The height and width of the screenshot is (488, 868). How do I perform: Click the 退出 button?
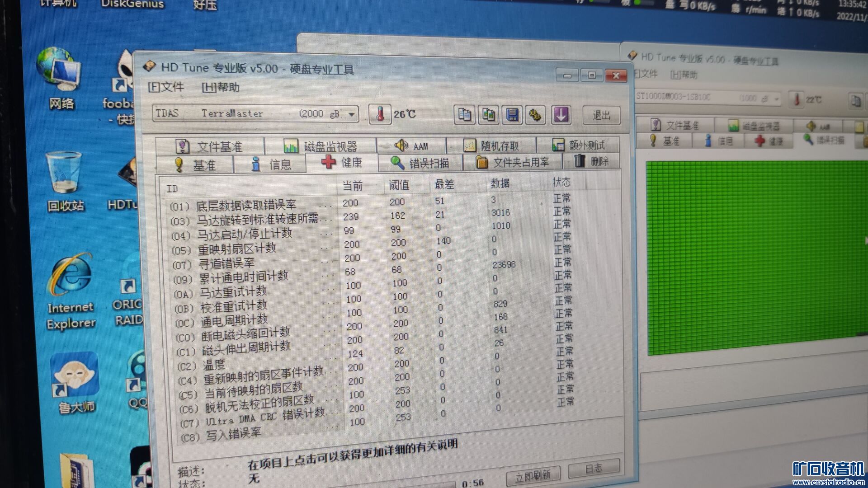tap(601, 115)
